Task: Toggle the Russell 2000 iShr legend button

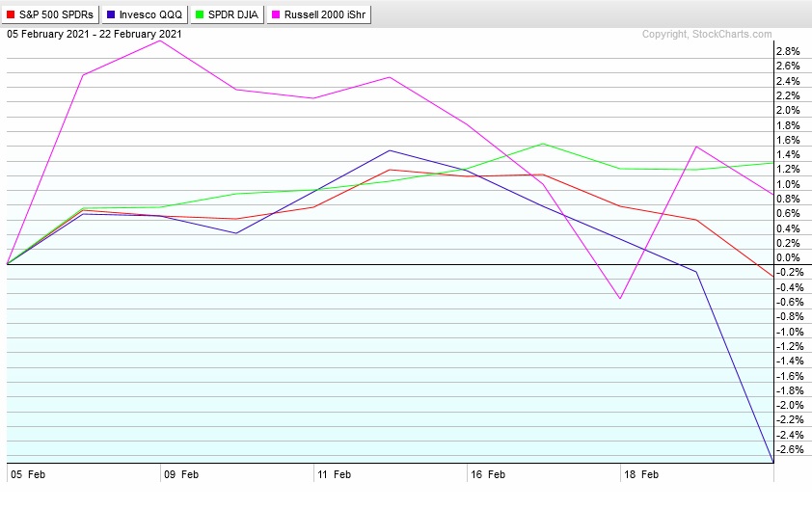Action: pyautogui.click(x=319, y=14)
